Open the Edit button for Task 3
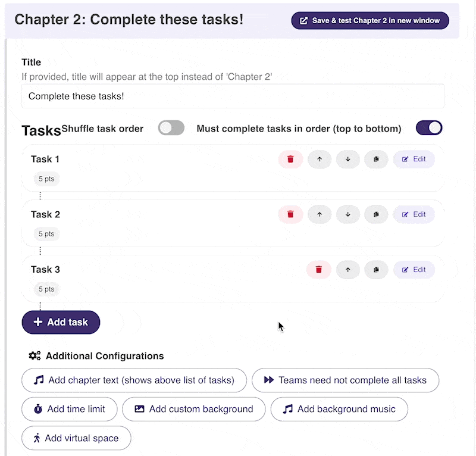The image size is (476, 456). point(414,270)
